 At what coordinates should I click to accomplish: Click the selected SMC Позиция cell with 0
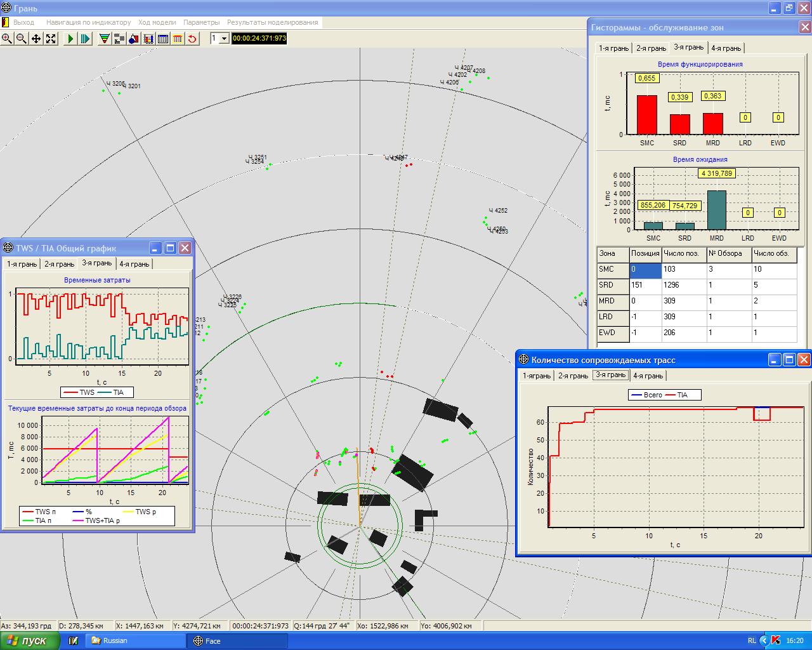pyautogui.click(x=645, y=270)
